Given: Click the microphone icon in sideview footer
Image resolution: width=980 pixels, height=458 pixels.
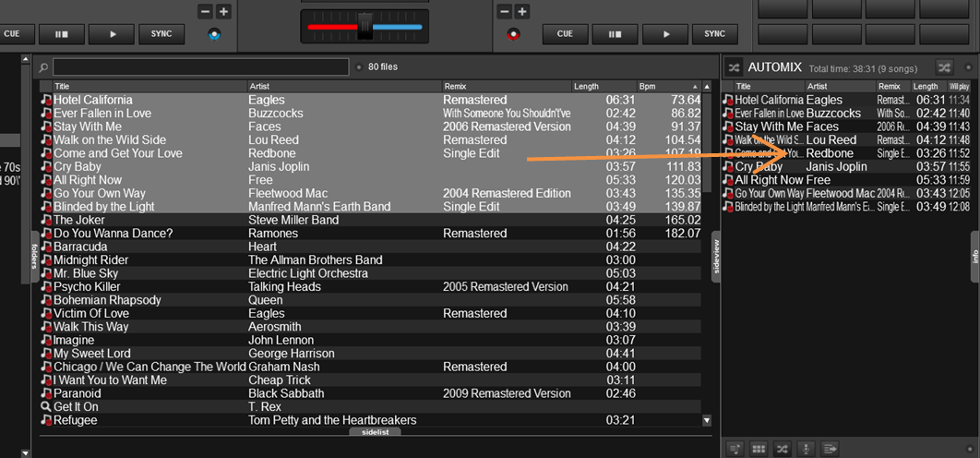Looking at the screenshot, I should (x=806, y=449).
